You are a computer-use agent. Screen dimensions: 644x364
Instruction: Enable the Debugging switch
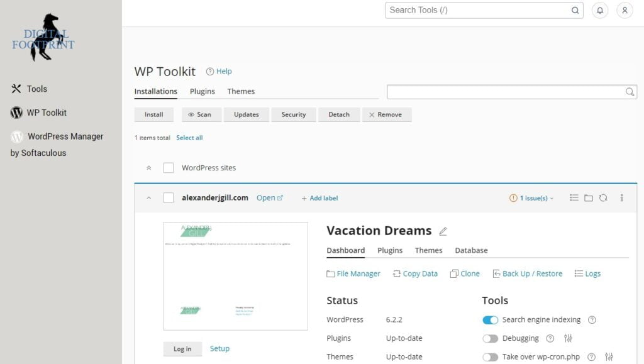490,338
